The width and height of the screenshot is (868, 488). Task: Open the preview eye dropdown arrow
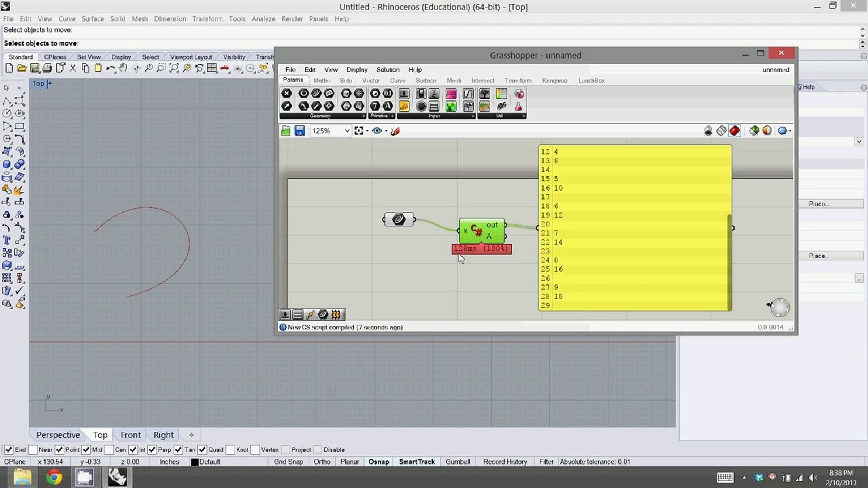click(386, 131)
